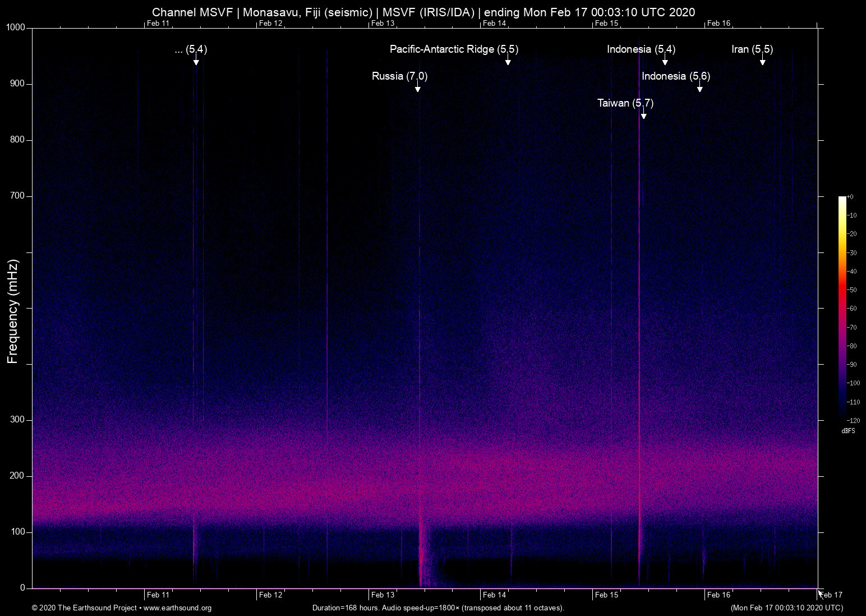Select the '-20' color scale value
The width and height of the screenshot is (866, 616).
pyautogui.click(x=852, y=234)
